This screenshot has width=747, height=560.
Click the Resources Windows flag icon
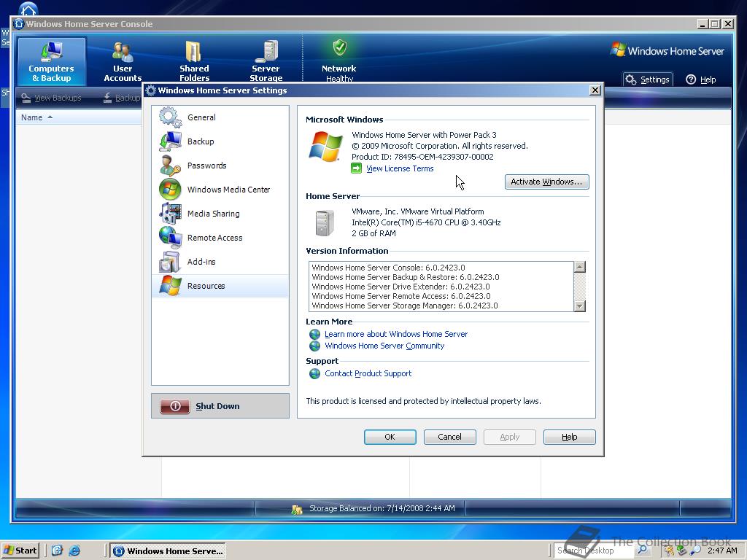[170, 286]
